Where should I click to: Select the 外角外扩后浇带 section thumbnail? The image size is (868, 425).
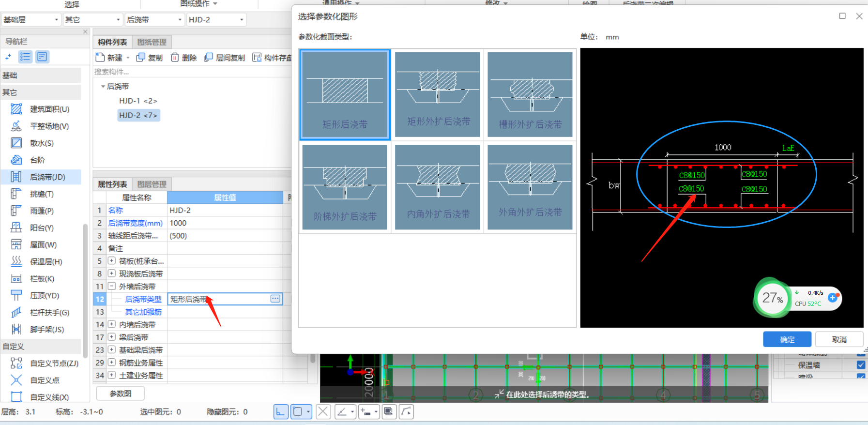click(530, 187)
